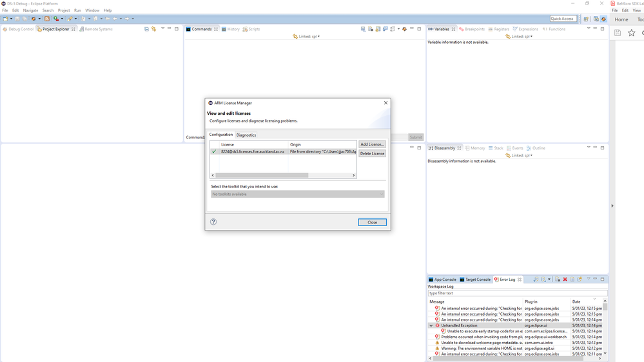Click the Delete License button
The width and height of the screenshot is (644, 362).
tap(372, 153)
